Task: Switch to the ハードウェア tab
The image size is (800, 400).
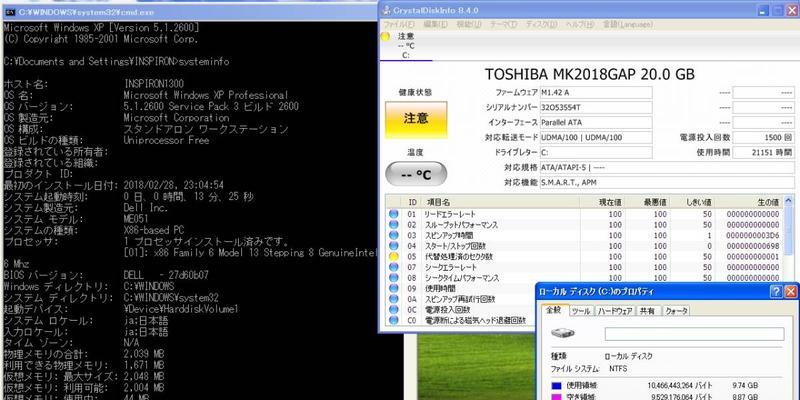Action: coord(615,311)
